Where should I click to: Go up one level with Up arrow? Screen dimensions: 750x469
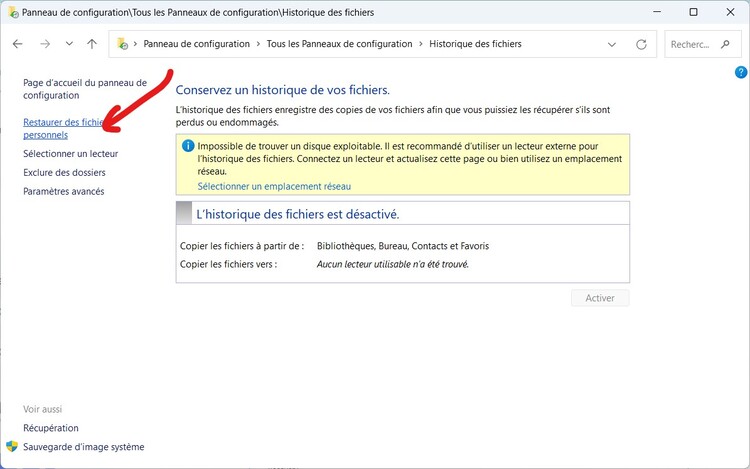pos(92,44)
